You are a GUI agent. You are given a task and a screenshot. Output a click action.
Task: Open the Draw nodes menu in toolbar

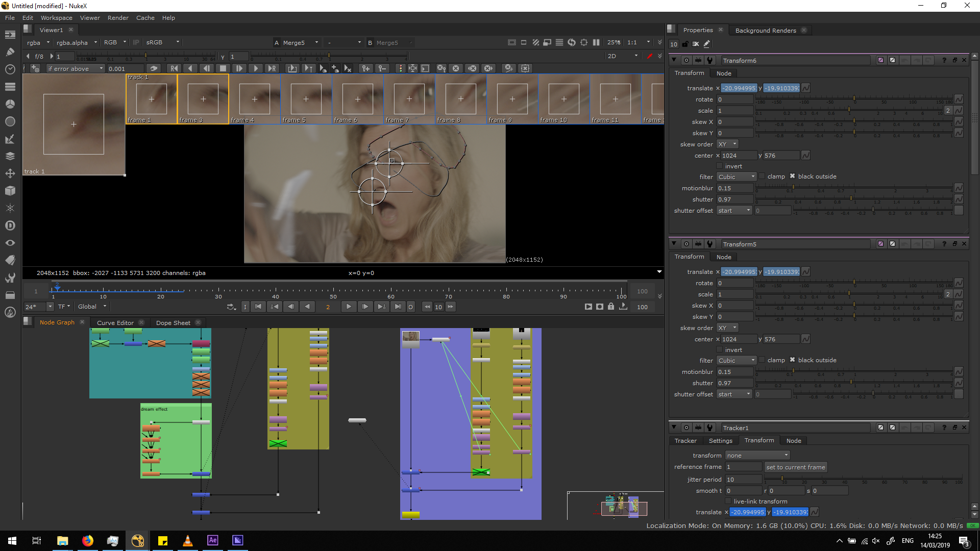[10, 52]
